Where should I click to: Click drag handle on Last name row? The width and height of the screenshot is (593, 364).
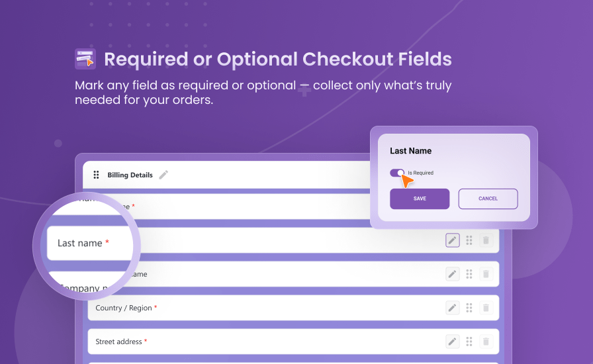pyautogui.click(x=469, y=240)
